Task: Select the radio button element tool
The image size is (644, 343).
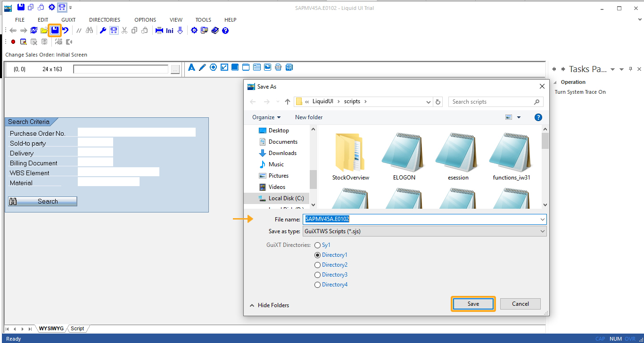Action: pos(213,67)
